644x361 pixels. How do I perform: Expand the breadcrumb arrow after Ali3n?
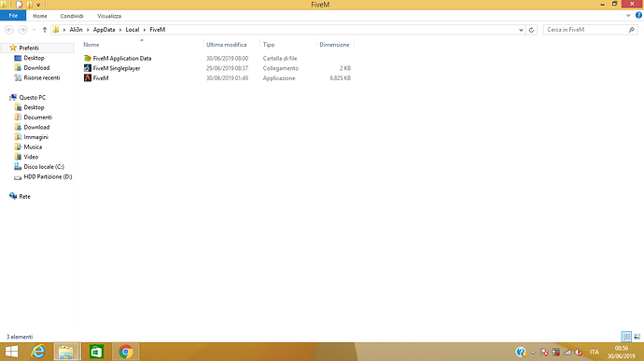88,30
